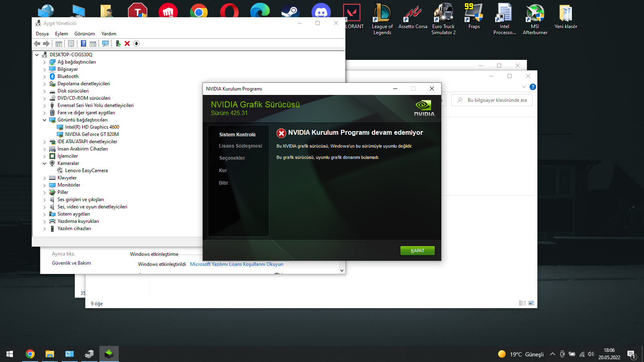
Task: Collapse the Kameralar node
Action: [x=45, y=163]
